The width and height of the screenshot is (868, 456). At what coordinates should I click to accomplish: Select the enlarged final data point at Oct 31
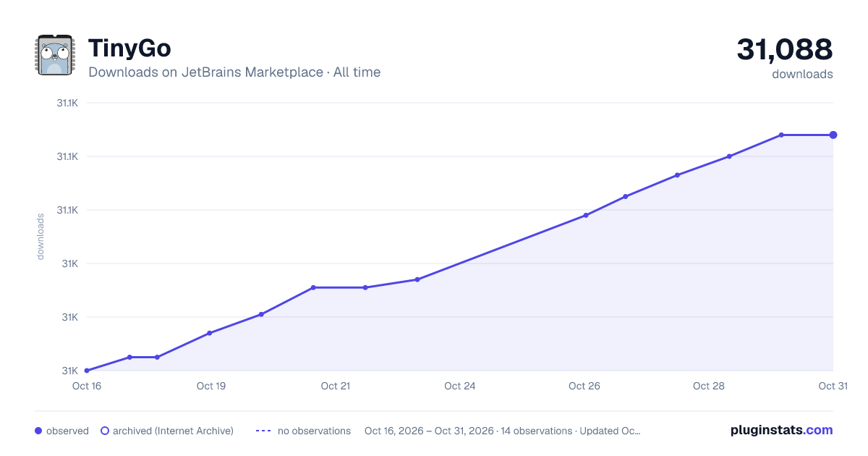[x=833, y=135]
